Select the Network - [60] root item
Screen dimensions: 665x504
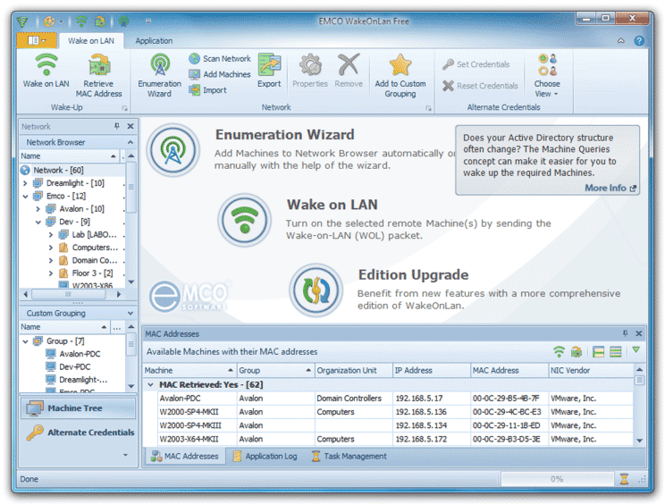pos(58,170)
